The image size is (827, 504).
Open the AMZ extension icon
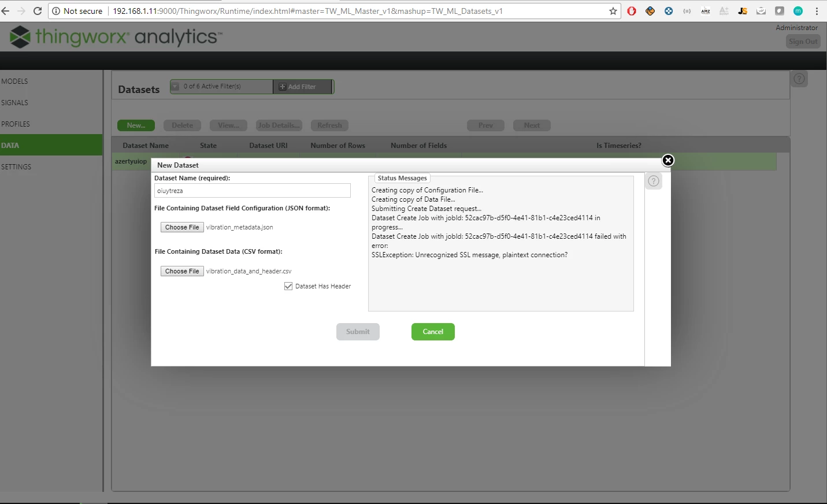(706, 11)
